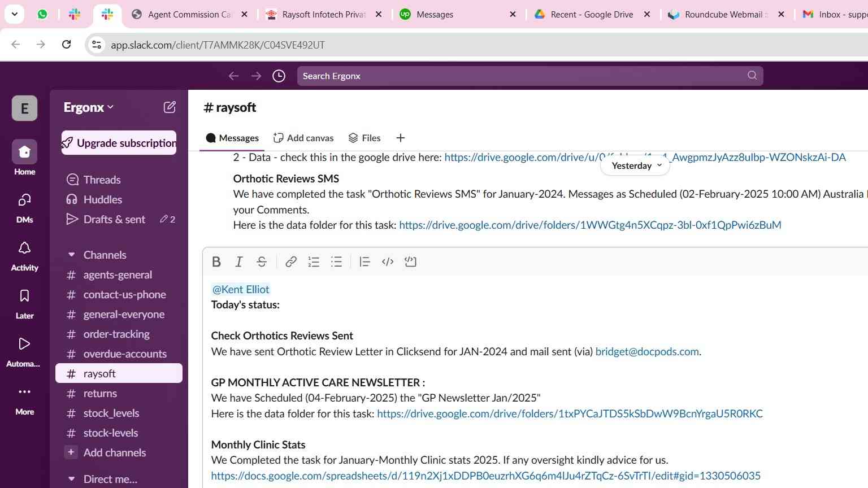Click Add channels

tap(119, 452)
